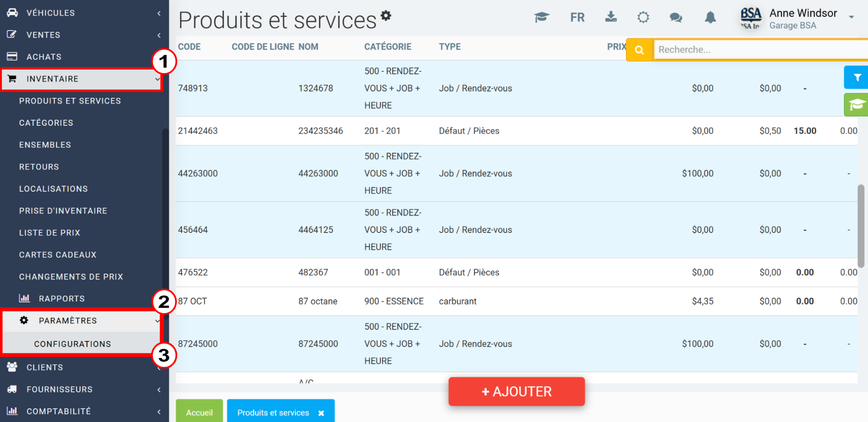Open Changements de prix in sidebar
The height and width of the screenshot is (422, 868).
71,277
